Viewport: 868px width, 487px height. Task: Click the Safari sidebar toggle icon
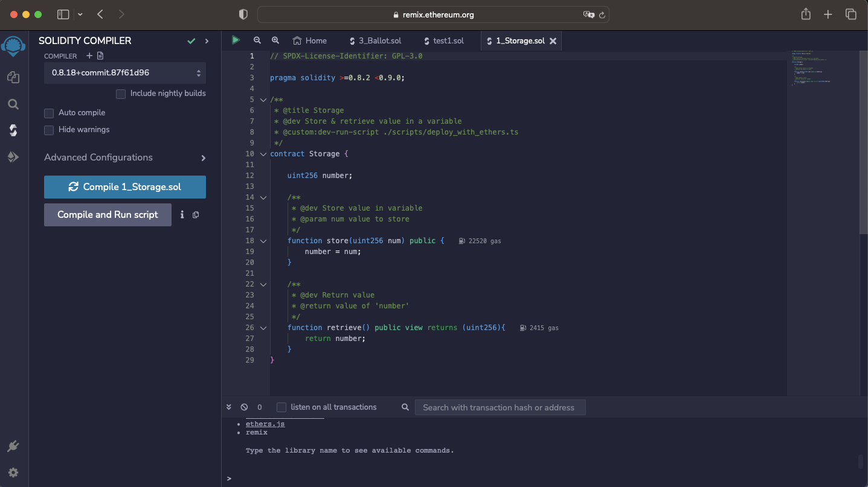pos(63,14)
